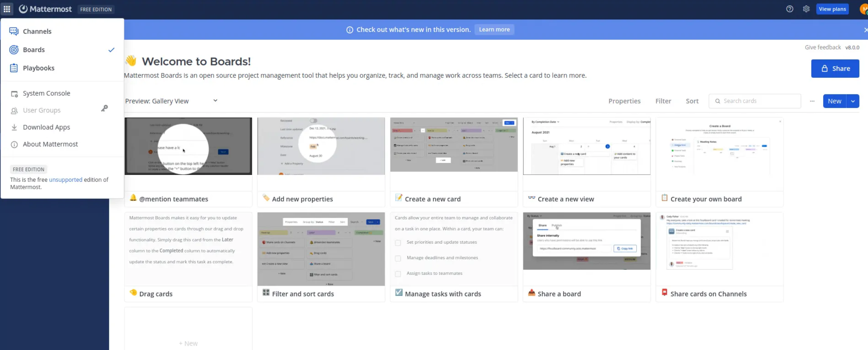Open the dropdown arrow beside New button
Image resolution: width=868 pixels, height=350 pixels.
tap(853, 101)
